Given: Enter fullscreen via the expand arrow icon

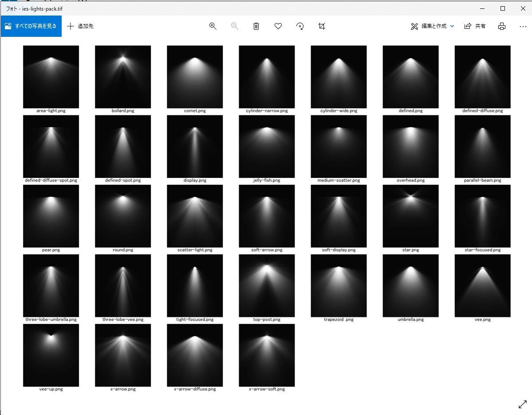Looking at the screenshot, I should (x=523, y=404).
